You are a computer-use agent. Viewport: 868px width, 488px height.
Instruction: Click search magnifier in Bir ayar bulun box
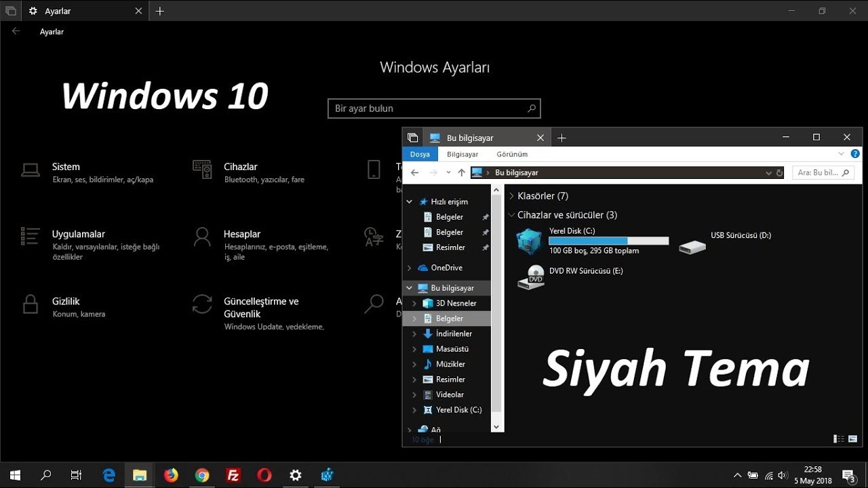[532, 108]
